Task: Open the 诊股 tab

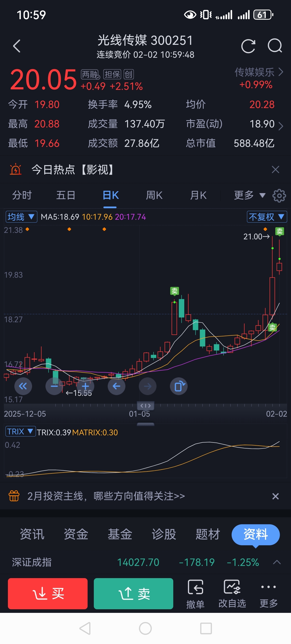Action: [164, 535]
